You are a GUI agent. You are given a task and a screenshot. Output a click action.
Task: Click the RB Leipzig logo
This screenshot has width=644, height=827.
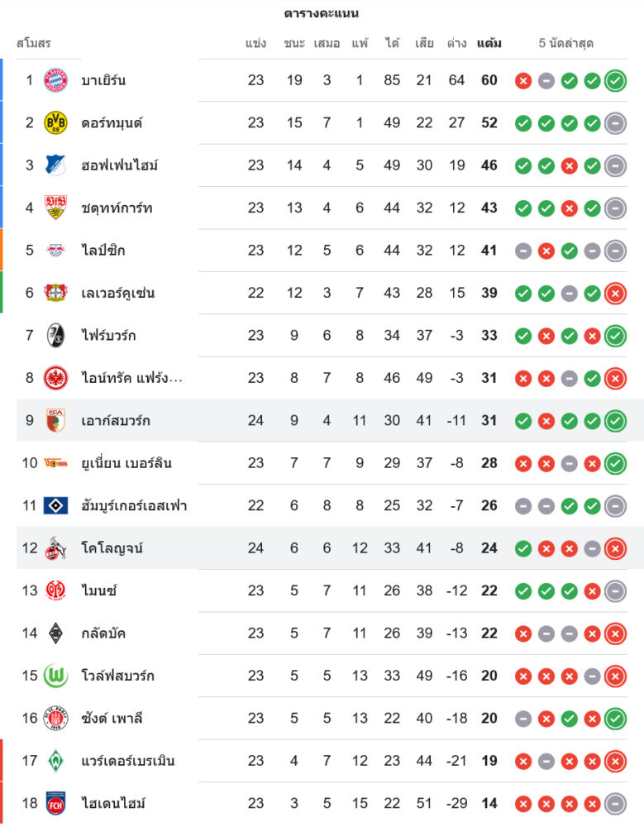click(55, 251)
